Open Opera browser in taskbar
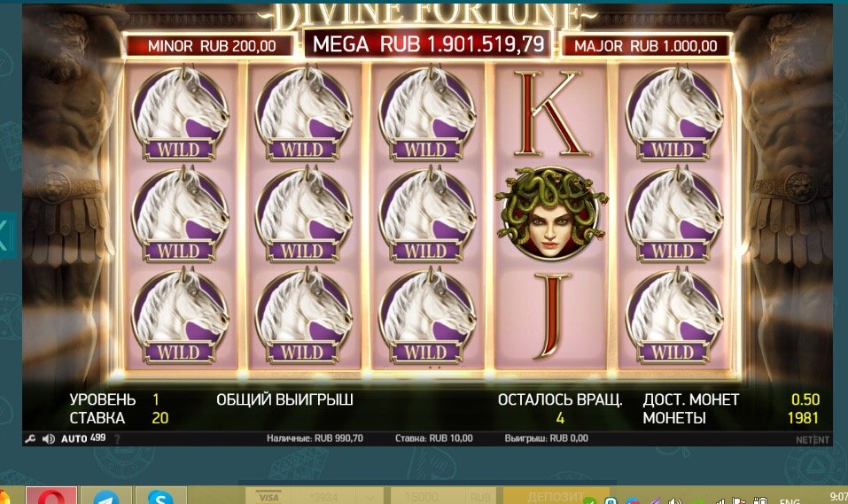The height and width of the screenshot is (504, 848). point(51,496)
